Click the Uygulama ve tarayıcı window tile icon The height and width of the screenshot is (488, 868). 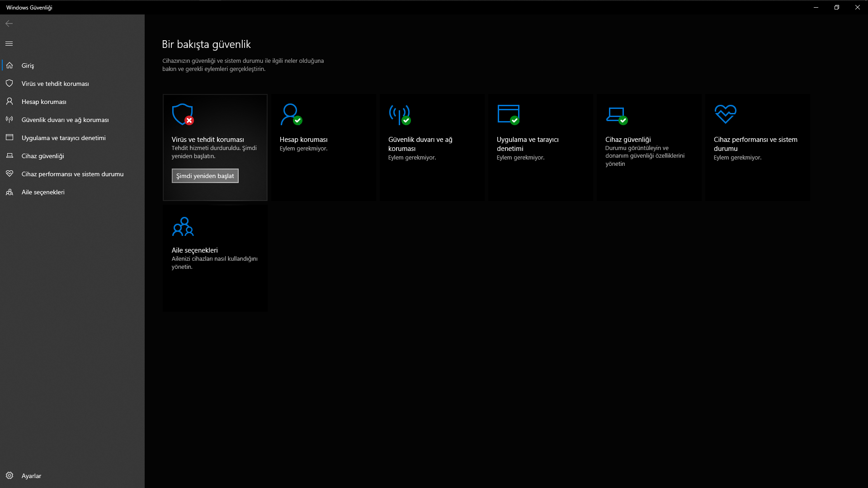pos(508,114)
